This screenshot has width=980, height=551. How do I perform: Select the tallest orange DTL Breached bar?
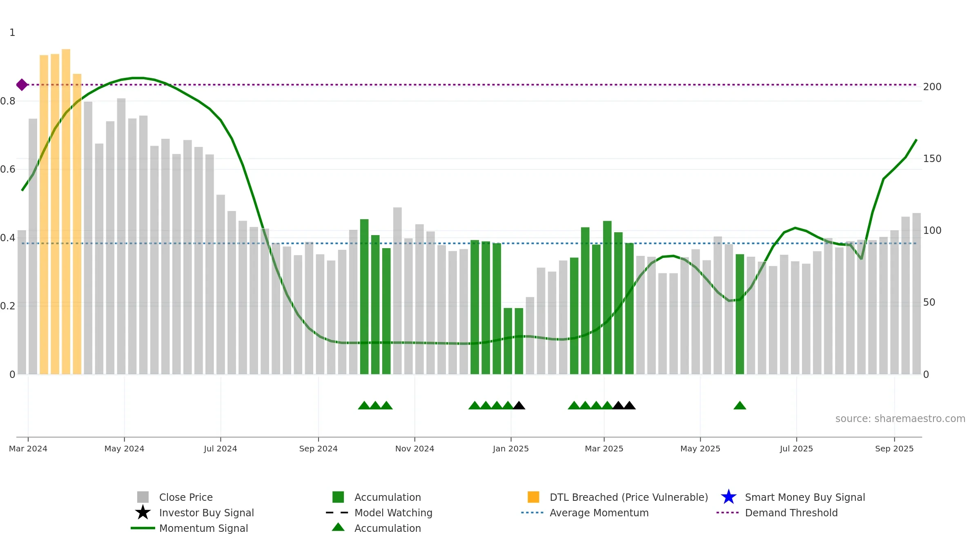pyautogui.click(x=66, y=211)
